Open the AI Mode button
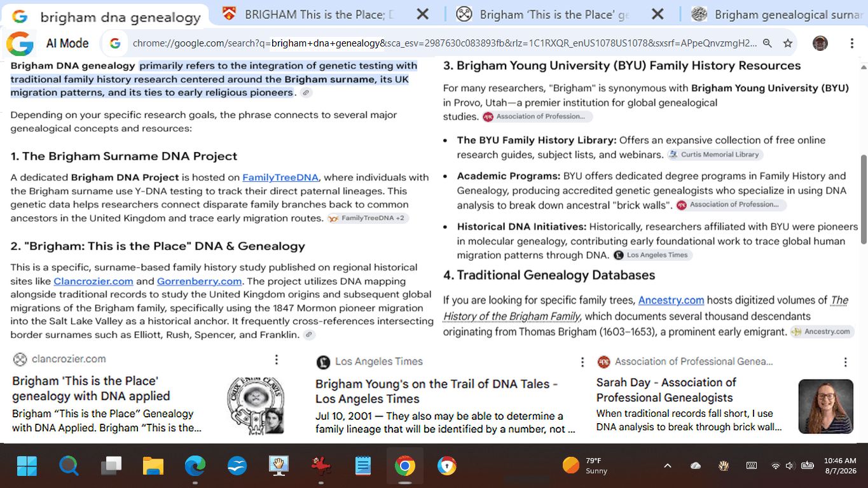Screen dimensions: 868x488 pyautogui.click(x=67, y=43)
